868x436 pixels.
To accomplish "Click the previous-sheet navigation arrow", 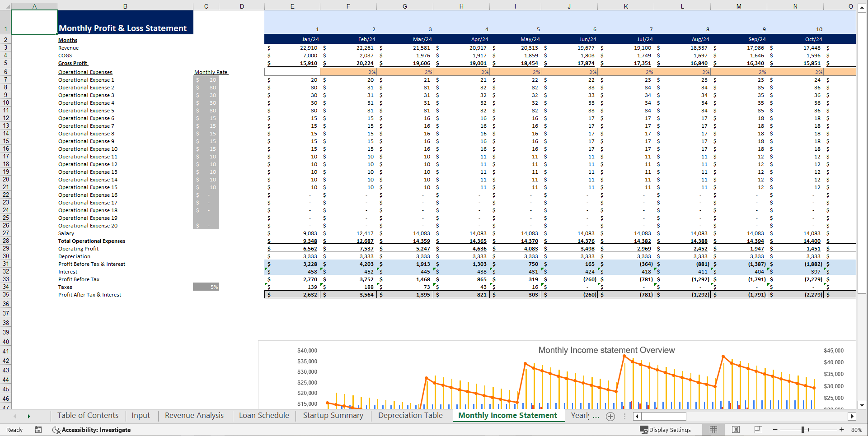I will click(14, 416).
